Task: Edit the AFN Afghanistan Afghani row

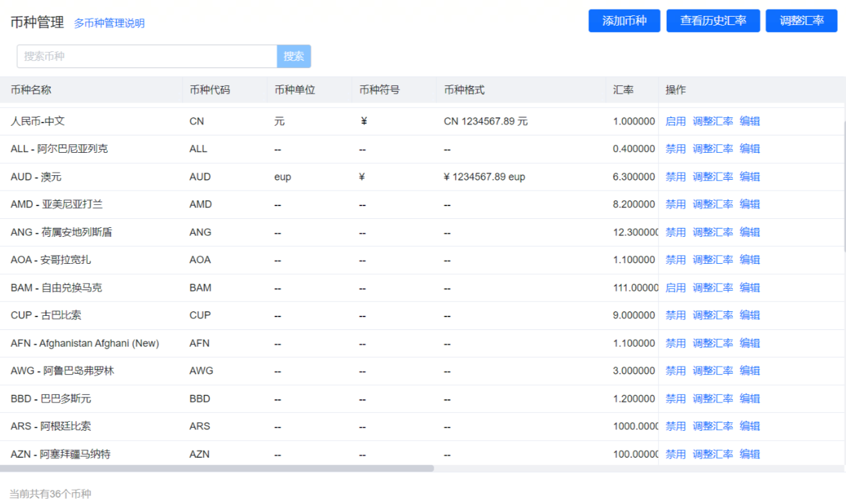Action: (x=750, y=343)
